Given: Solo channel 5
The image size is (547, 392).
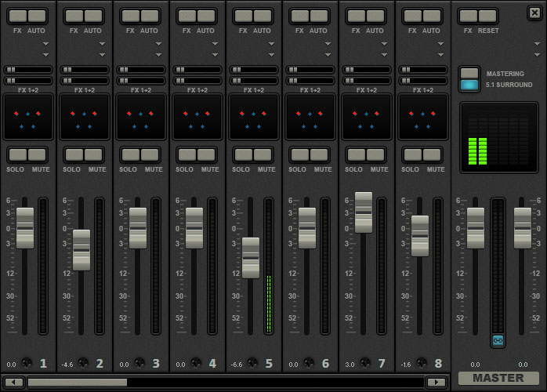Looking at the screenshot, I should (x=244, y=154).
